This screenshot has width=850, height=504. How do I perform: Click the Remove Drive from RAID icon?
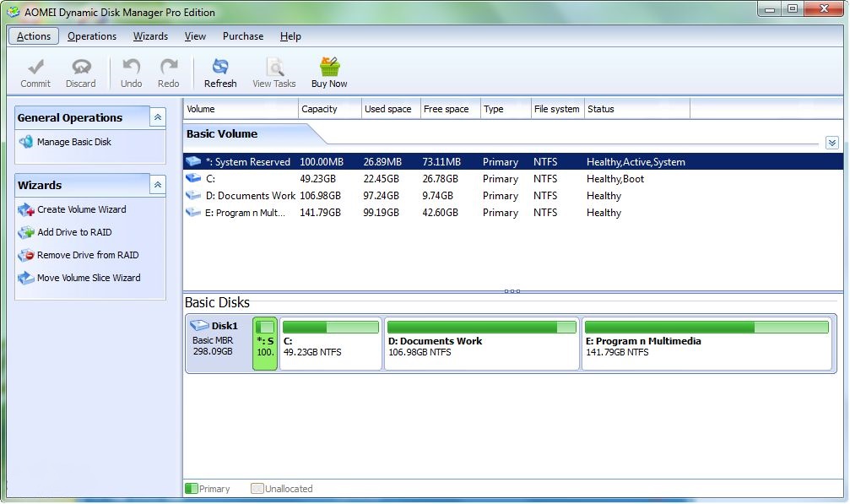point(26,255)
